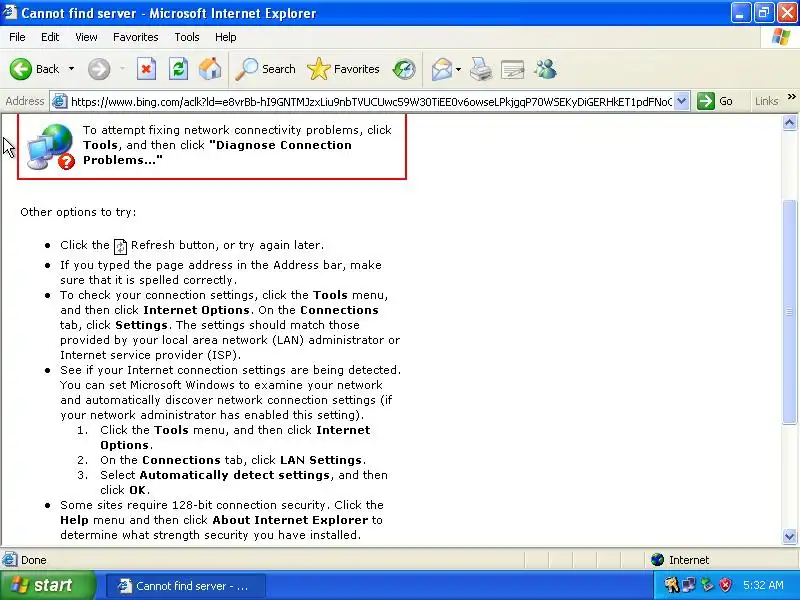Open the Back history dropdown arrow
The width and height of the screenshot is (800, 600).
point(71,69)
